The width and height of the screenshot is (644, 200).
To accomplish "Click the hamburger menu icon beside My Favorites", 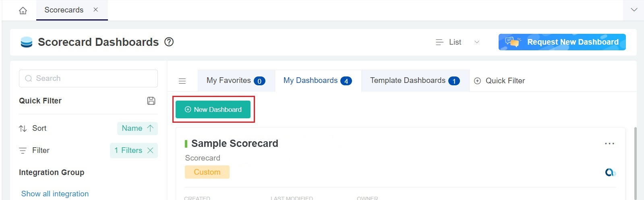I will [x=182, y=81].
